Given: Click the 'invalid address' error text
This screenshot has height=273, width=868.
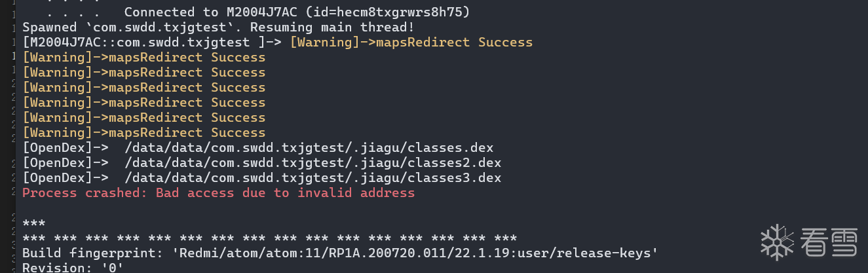Looking at the screenshot, I should click(356, 193).
